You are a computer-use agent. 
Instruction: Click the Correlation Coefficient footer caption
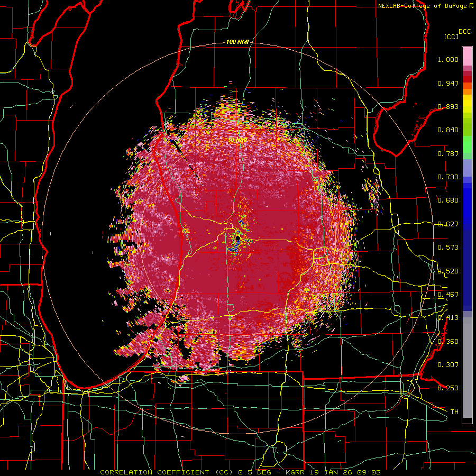240,472
